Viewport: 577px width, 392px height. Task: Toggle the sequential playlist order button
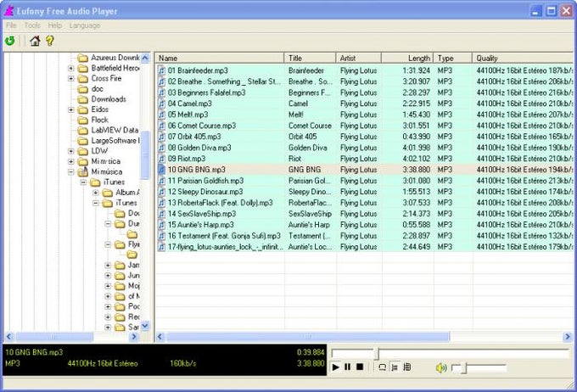(x=395, y=367)
